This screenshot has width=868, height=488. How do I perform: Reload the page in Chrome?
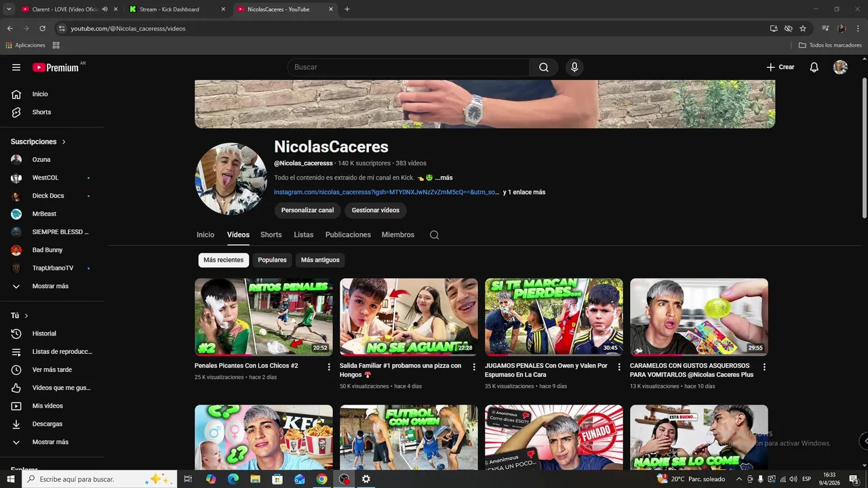[42, 28]
